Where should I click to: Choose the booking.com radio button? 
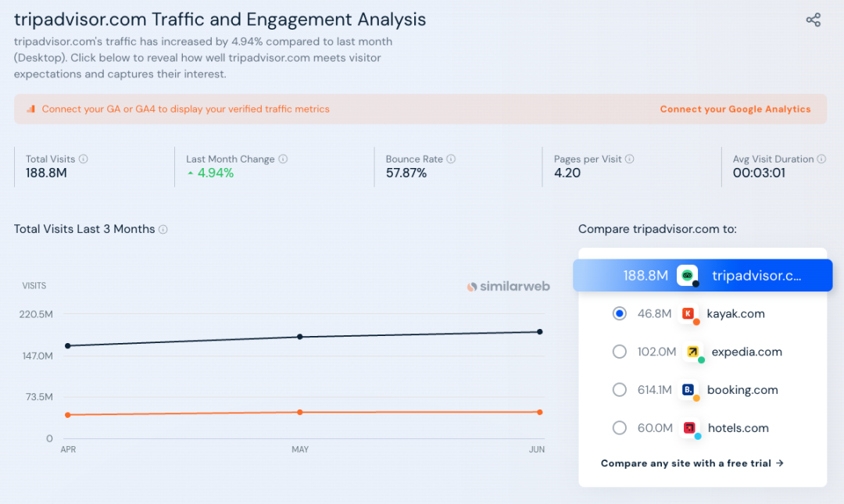tap(620, 389)
